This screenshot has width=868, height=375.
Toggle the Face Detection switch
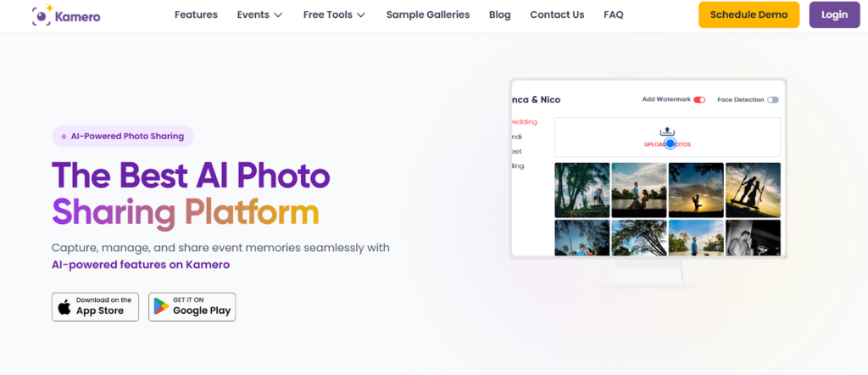pyautogui.click(x=773, y=100)
